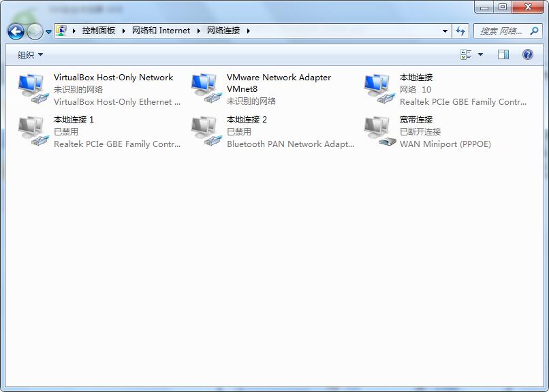Toggle the preview pane button
The image size is (549, 392).
point(503,54)
